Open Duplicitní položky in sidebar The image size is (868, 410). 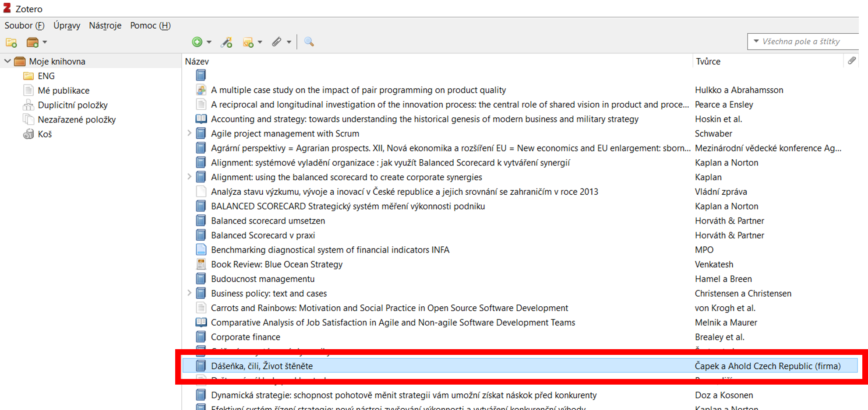click(73, 105)
